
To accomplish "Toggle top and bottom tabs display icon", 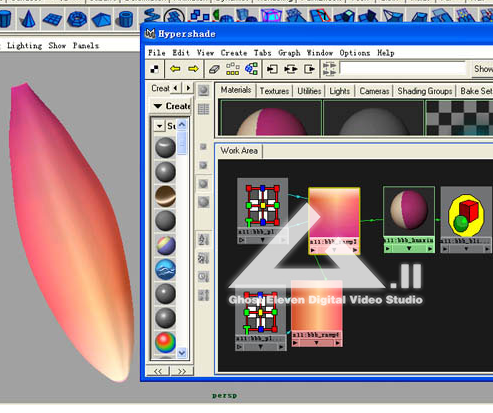I will pos(330,69).
